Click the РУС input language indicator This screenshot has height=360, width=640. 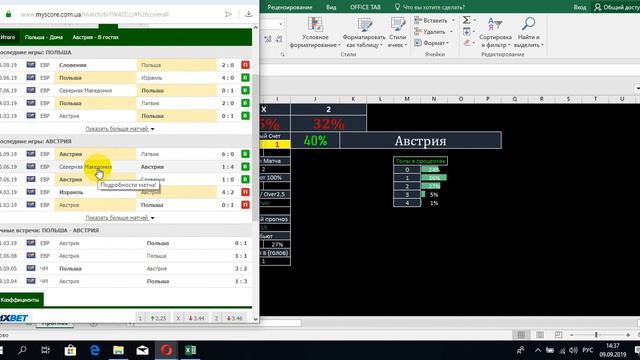[588, 350]
